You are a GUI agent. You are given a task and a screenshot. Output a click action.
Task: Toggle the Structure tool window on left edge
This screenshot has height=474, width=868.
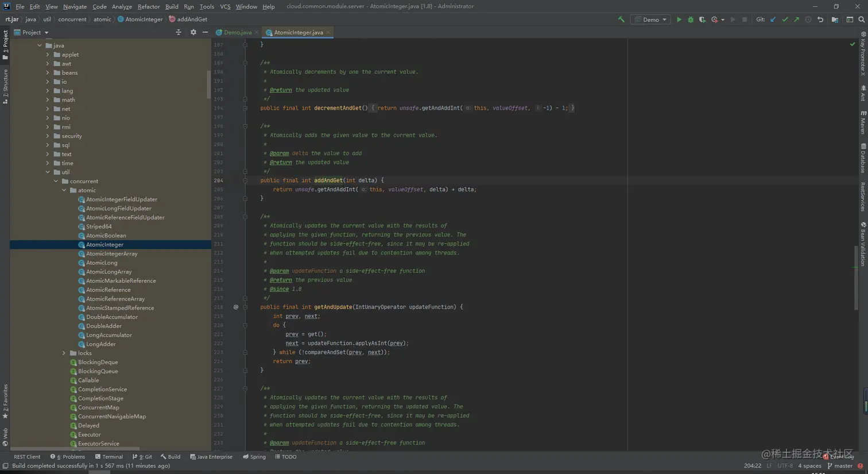pyautogui.click(x=5, y=86)
